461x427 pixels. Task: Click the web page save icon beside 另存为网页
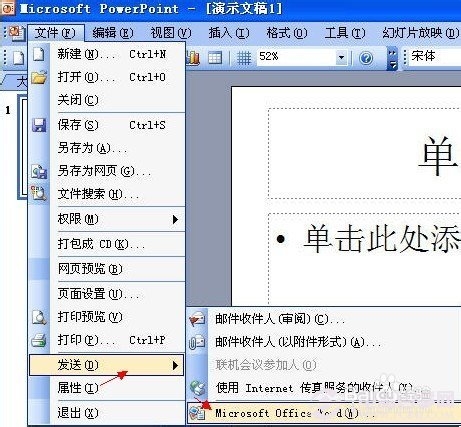pos(39,171)
